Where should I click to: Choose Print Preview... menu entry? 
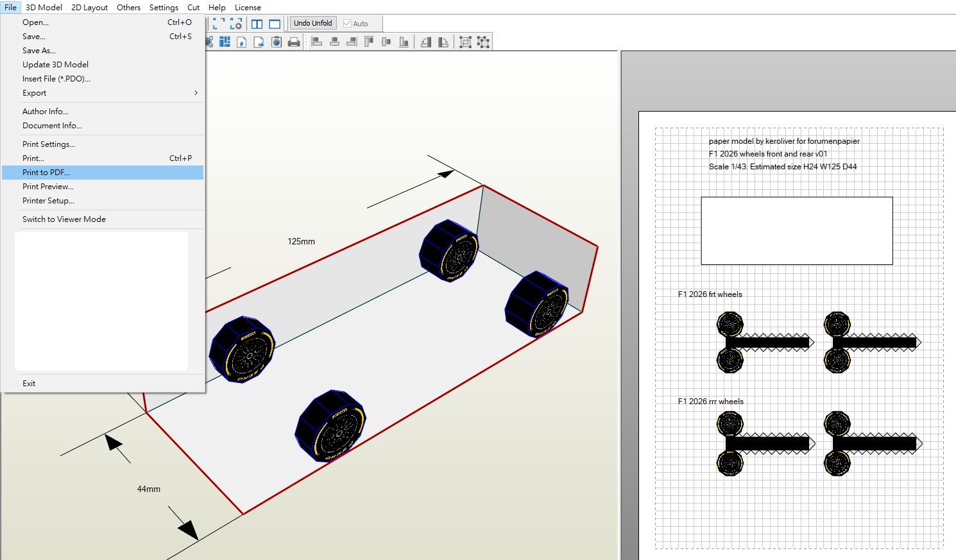(48, 187)
